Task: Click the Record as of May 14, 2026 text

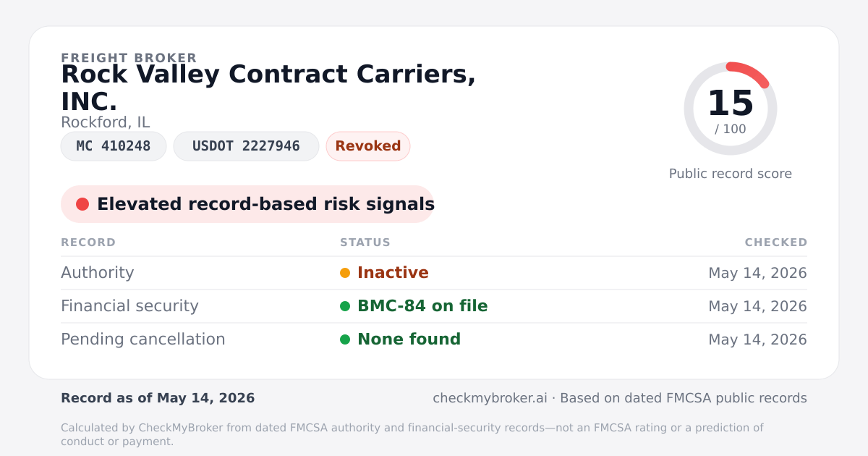Action: pos(158,398)
